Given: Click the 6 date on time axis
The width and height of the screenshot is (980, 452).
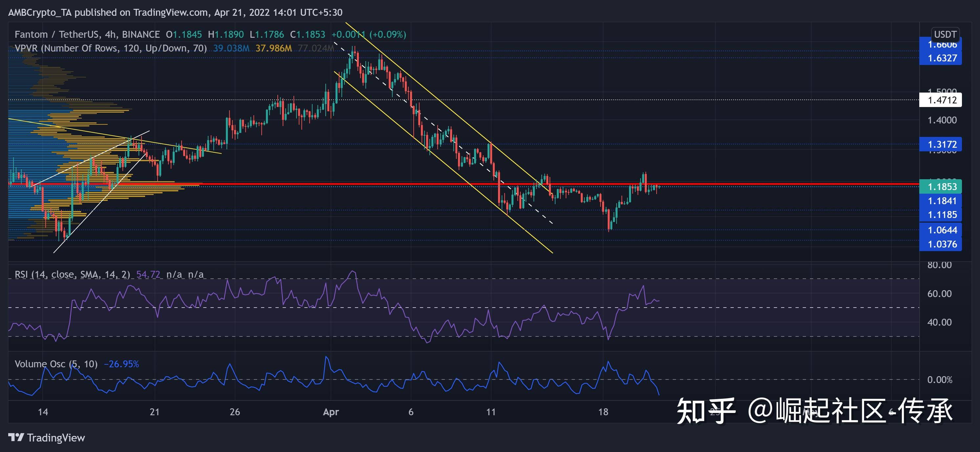Looking at the screenshot, I should (411, 412).
